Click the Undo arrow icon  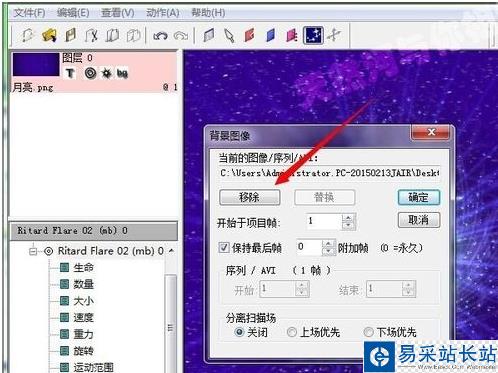(x=160, y=35)
